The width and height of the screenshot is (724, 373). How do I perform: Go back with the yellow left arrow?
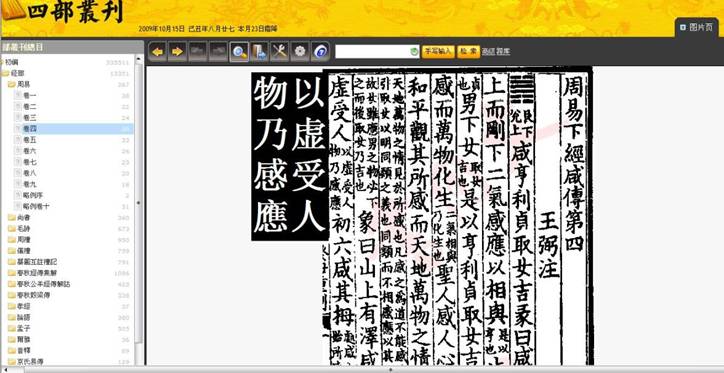click(158, 52)
